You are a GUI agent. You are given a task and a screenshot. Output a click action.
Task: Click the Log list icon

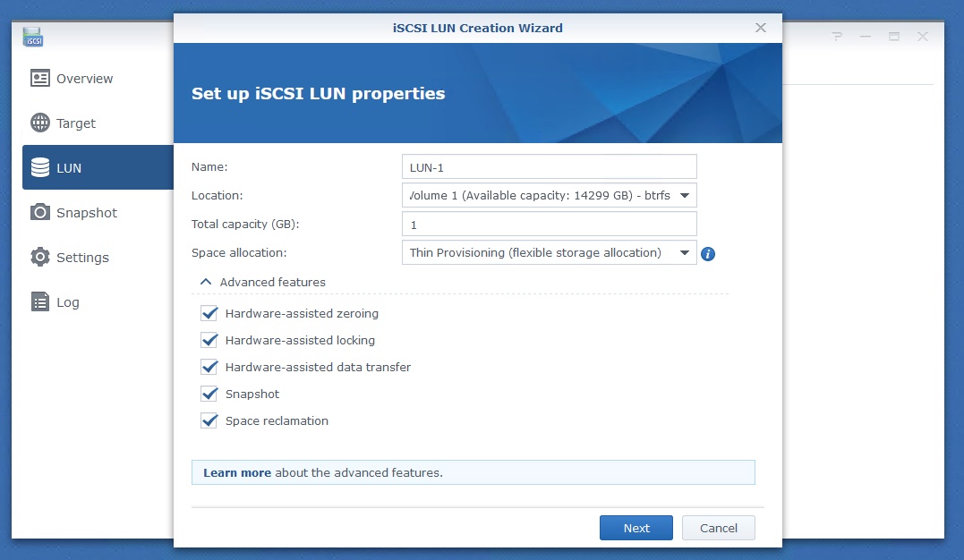point(40,302)
